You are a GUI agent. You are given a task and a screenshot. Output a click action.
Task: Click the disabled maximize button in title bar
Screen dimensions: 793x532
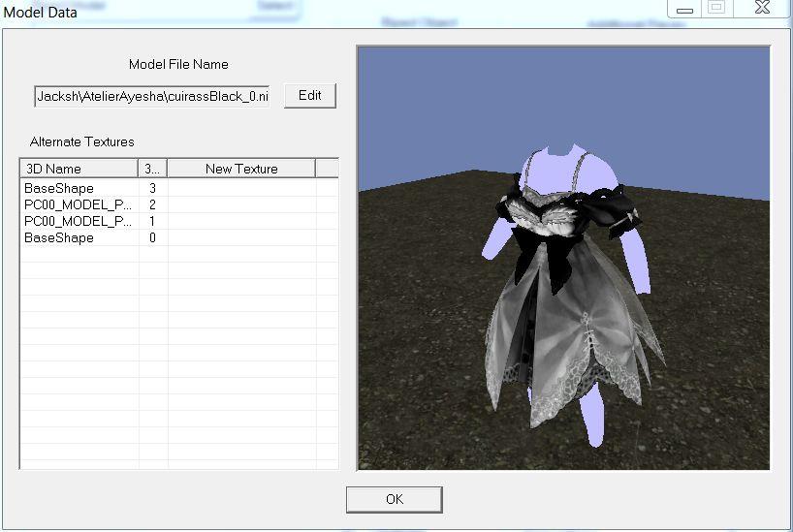click(716, 8)
